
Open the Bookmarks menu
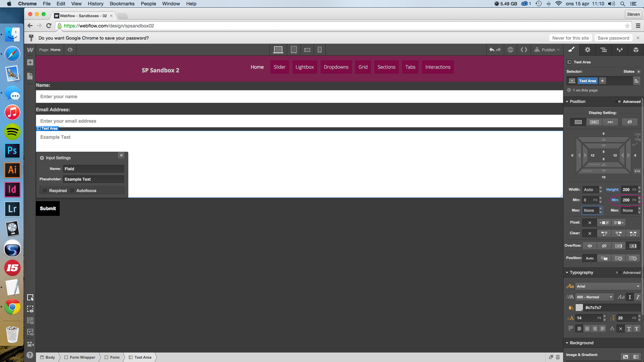coord(122,4)
